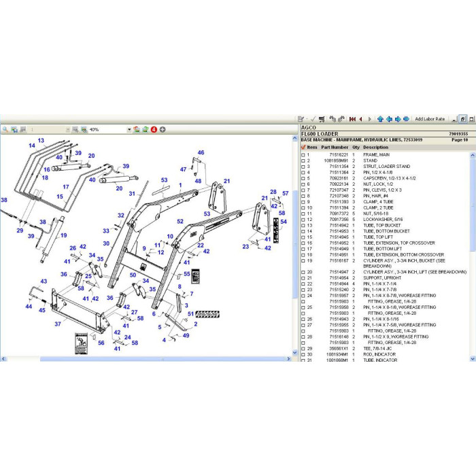
Task: Click the diagram horizontal scroll right arrow
Action: click(289, 359)
